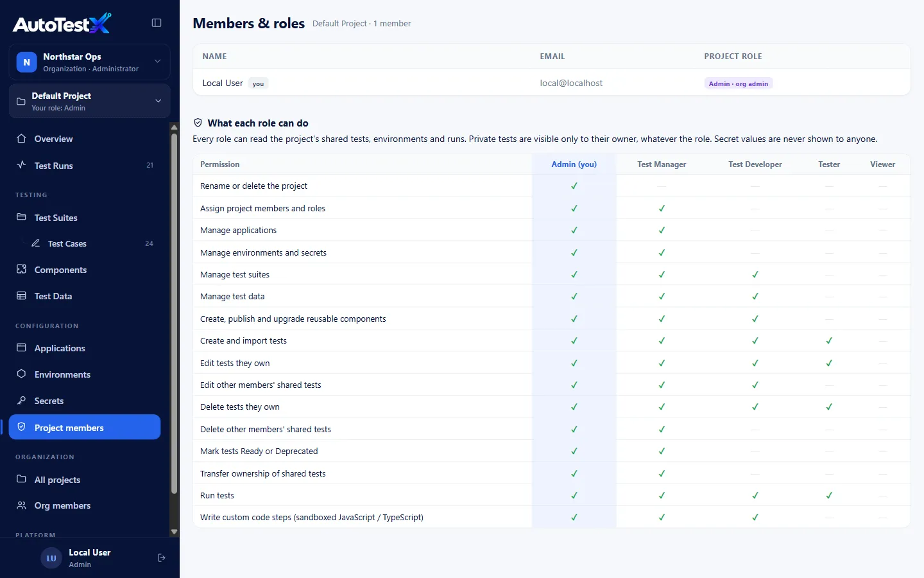The width and height of the screenshot is (924, 578).
Task: Click the scrollbar down arrow in sidebar
Action: click(174, 532)
